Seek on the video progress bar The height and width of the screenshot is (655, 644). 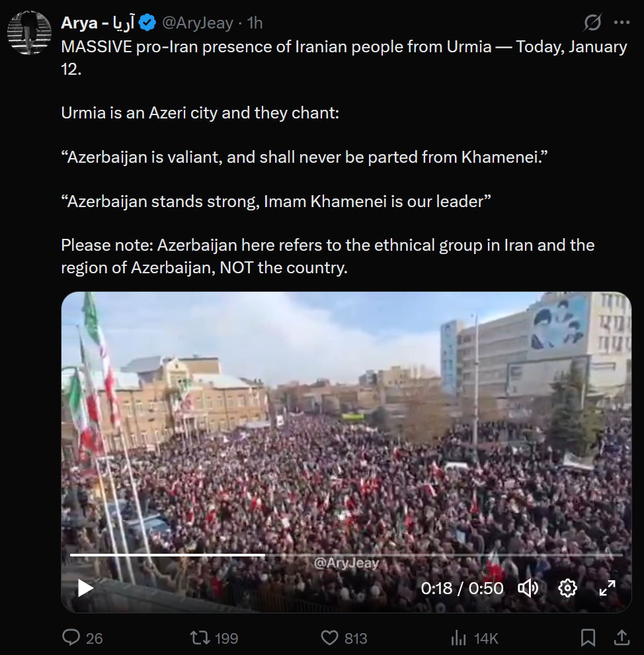click(346, 554)
